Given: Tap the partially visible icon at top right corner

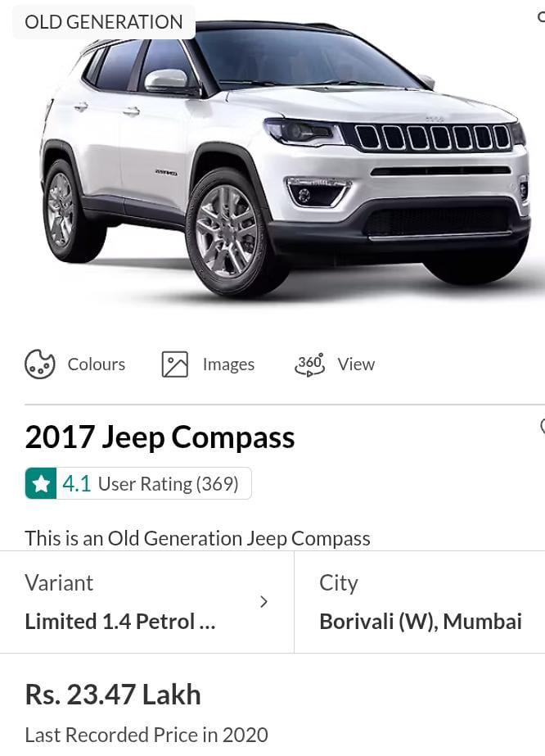Looking at the screenshot, I should click(541, 17).
